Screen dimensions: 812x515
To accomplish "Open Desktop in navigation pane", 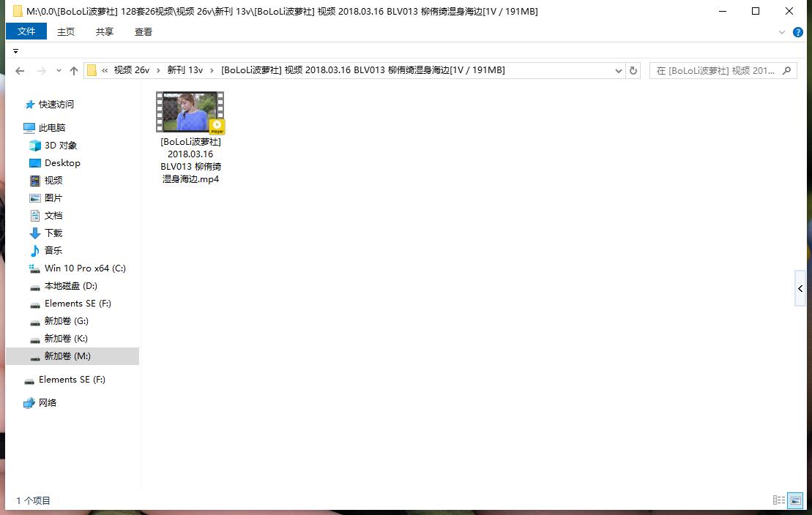I will (62, 162).
